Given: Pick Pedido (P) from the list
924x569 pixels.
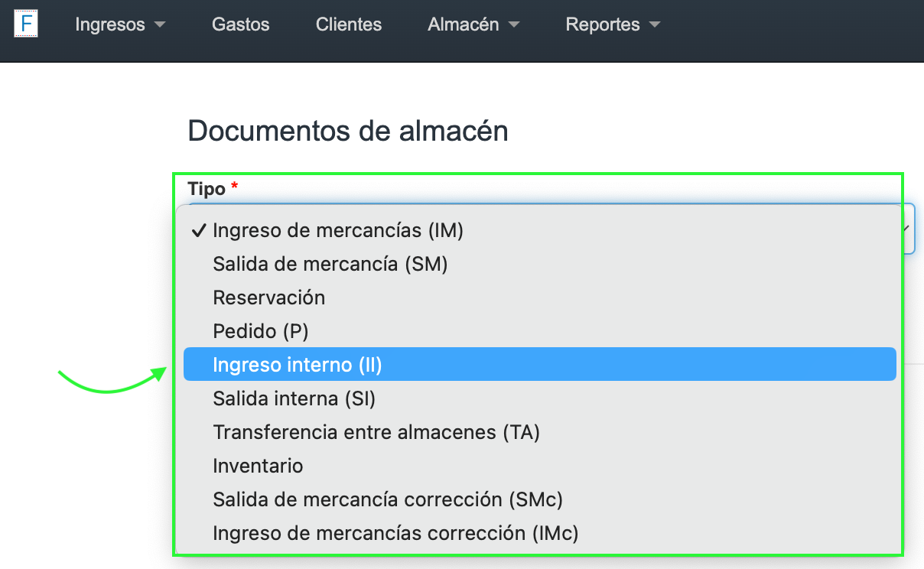Looking at the screenshot, I should [x=261, y=331].
